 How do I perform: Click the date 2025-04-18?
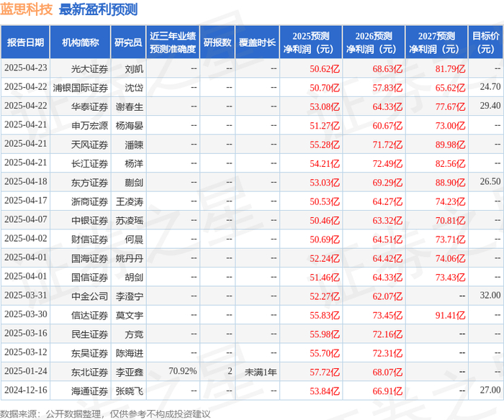pos(26,181)
